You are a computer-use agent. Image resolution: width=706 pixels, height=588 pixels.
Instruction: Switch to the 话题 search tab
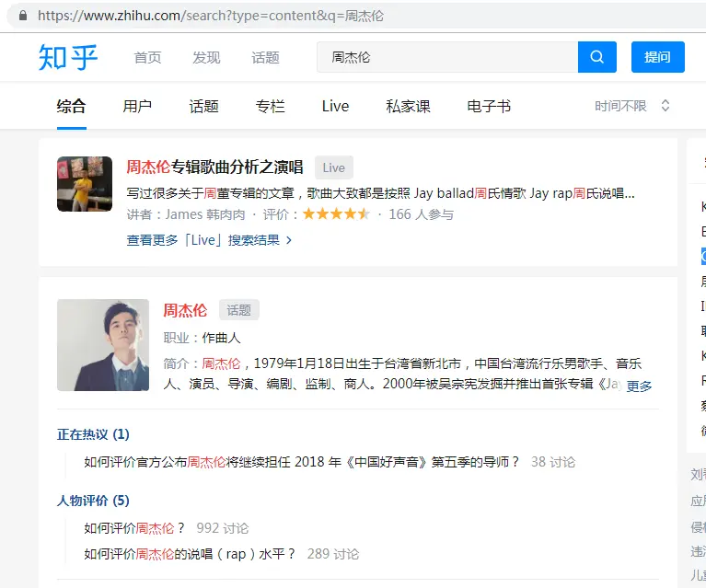coord(203,106)
